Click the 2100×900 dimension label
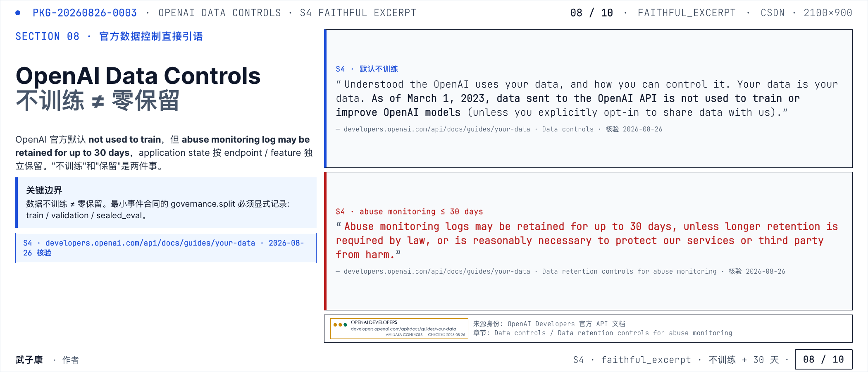Screen dimensions: 868x372 point(828,13)
